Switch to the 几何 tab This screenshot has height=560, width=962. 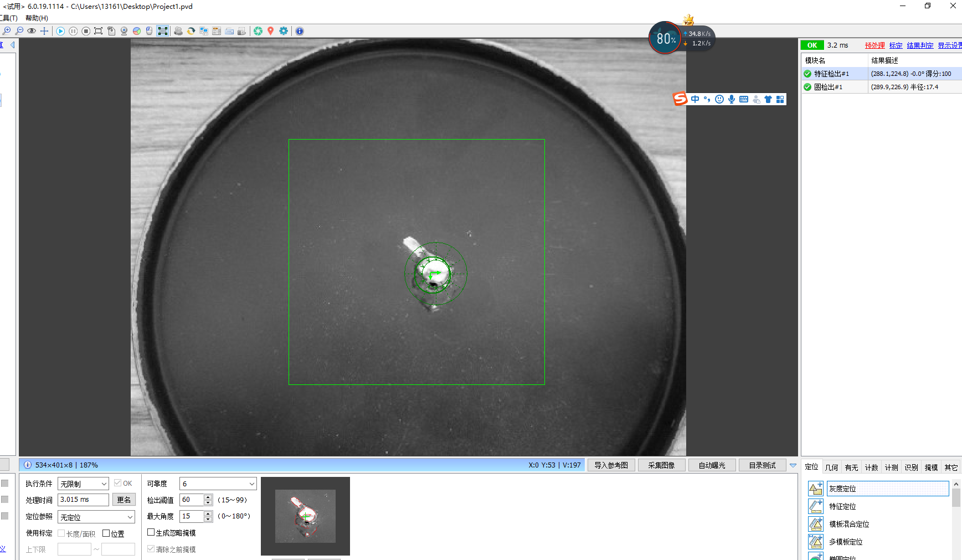coord(832,467)
